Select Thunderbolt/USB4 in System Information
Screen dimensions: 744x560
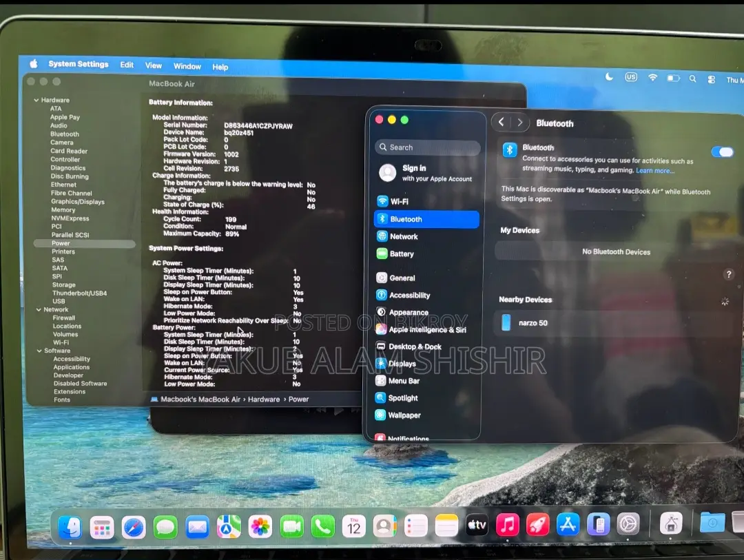tap(79, 293)
